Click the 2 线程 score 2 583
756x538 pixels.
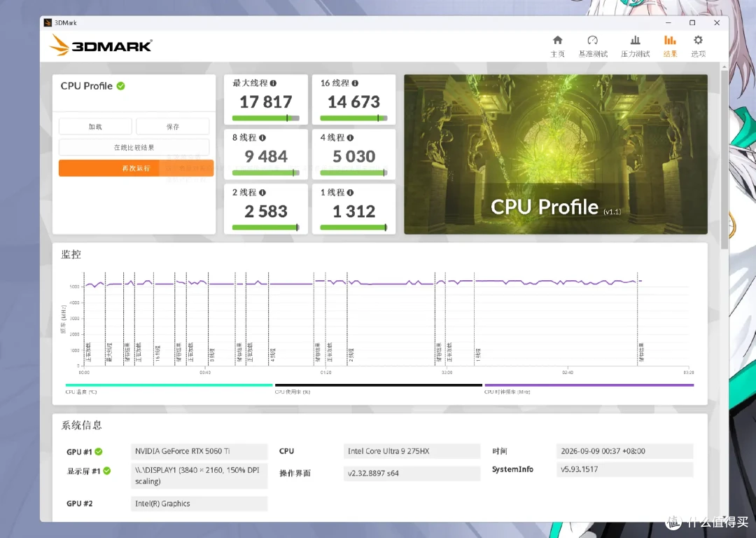[x=266, y=212]
